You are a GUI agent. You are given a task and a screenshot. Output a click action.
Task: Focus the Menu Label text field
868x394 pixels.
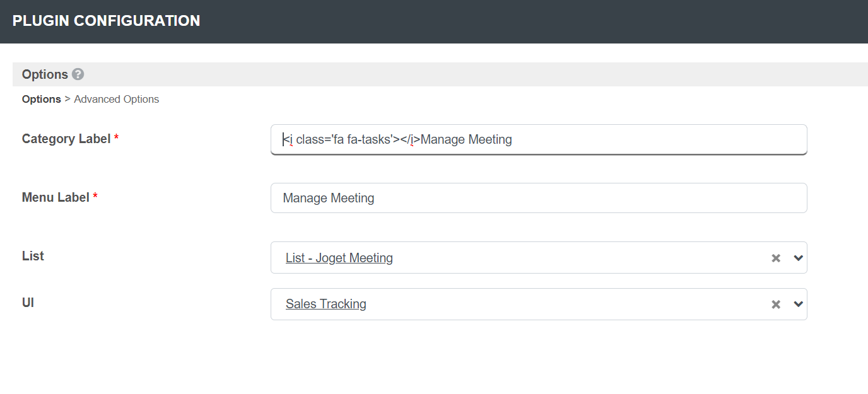539,198
